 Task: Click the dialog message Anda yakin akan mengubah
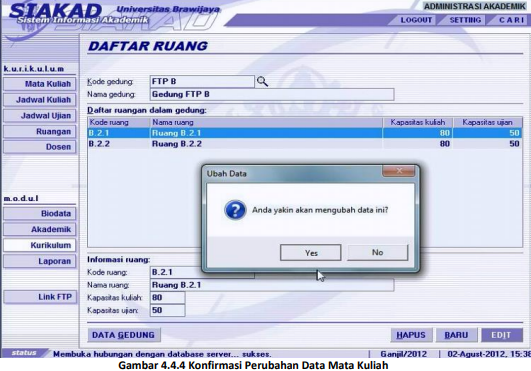point(320,210)
